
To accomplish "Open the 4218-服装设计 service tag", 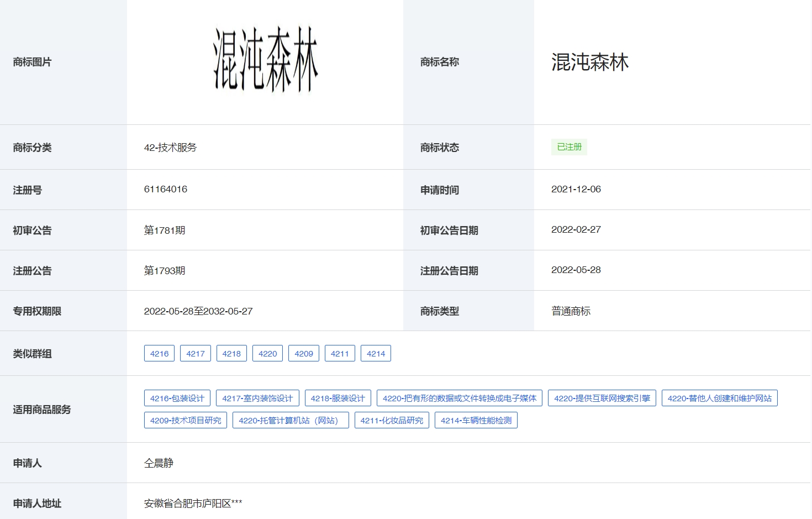I will coord(338,398).
